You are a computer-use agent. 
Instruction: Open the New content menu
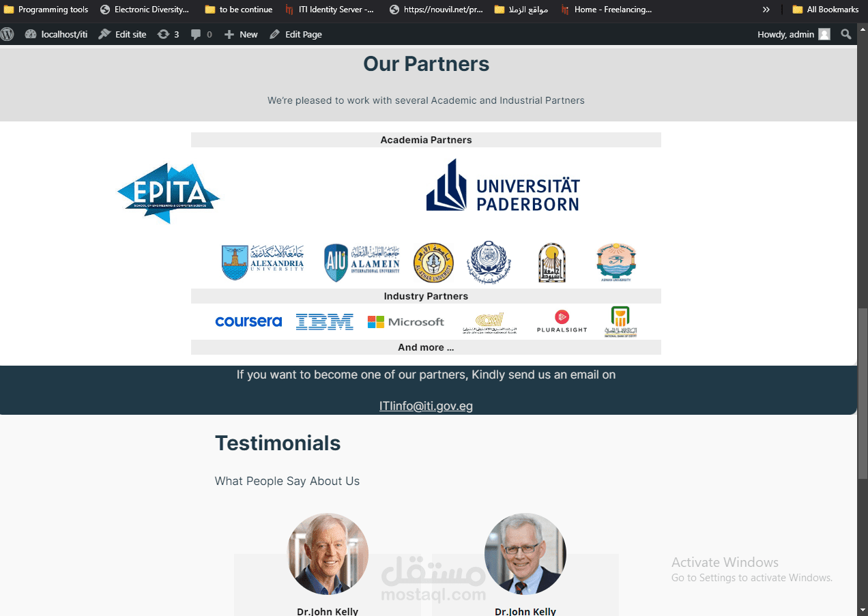coord(241,34)
